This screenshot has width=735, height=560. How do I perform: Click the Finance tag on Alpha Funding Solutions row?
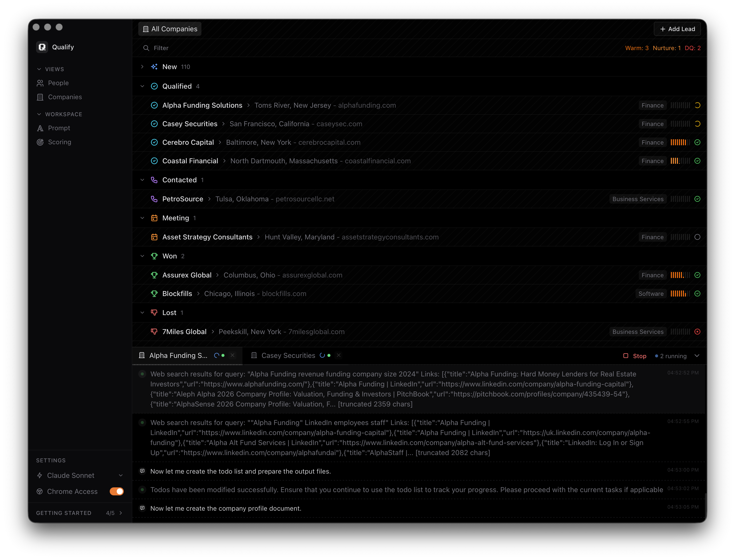652,105
